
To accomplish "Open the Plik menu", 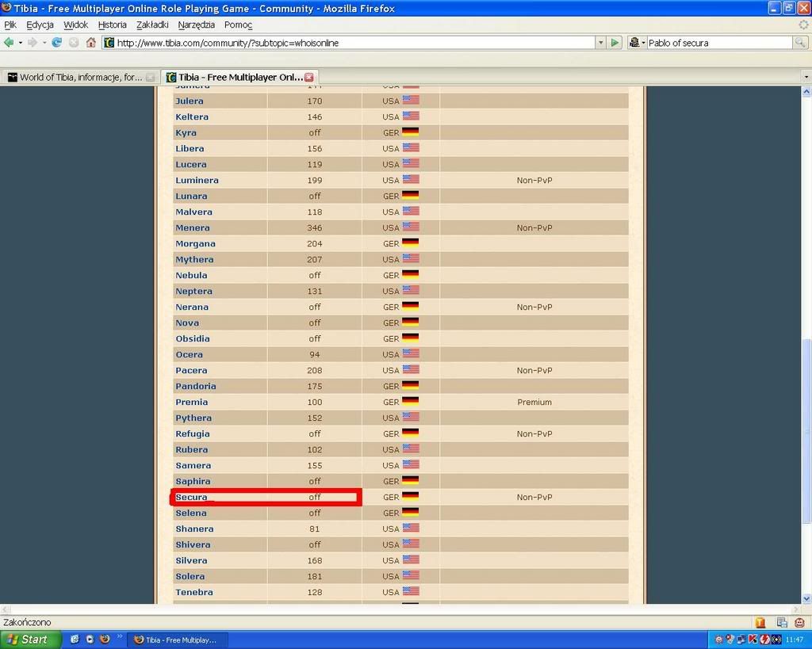I will (x=10, y=25).
